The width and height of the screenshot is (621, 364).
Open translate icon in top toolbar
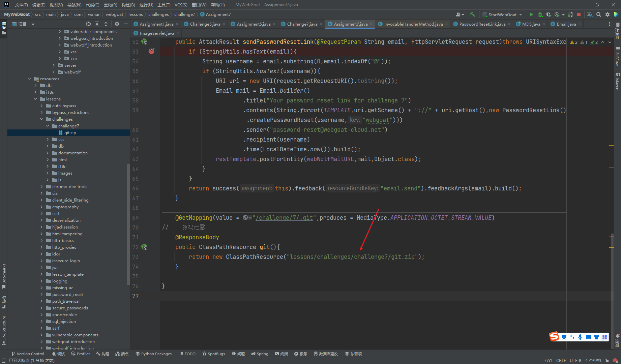[x=590, y=14]
